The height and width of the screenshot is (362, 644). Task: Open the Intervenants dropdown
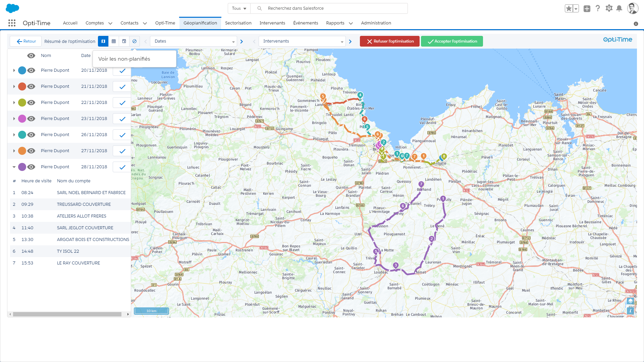302,41
